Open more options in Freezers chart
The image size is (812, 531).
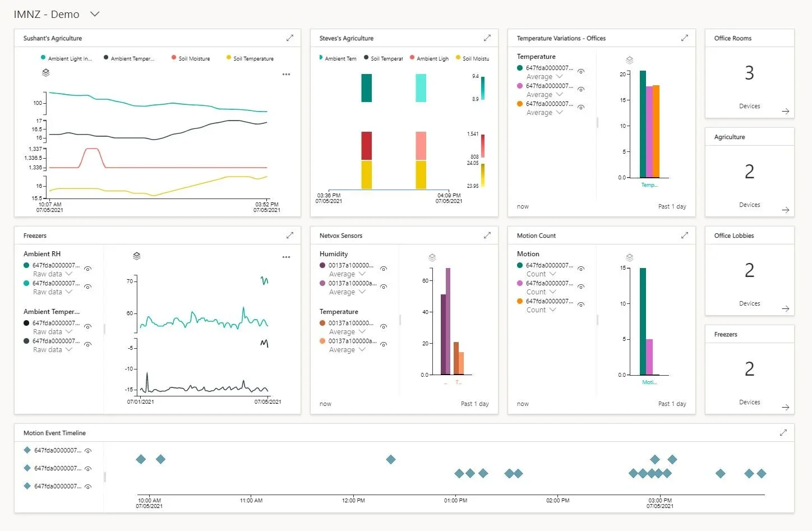(287, 257)
